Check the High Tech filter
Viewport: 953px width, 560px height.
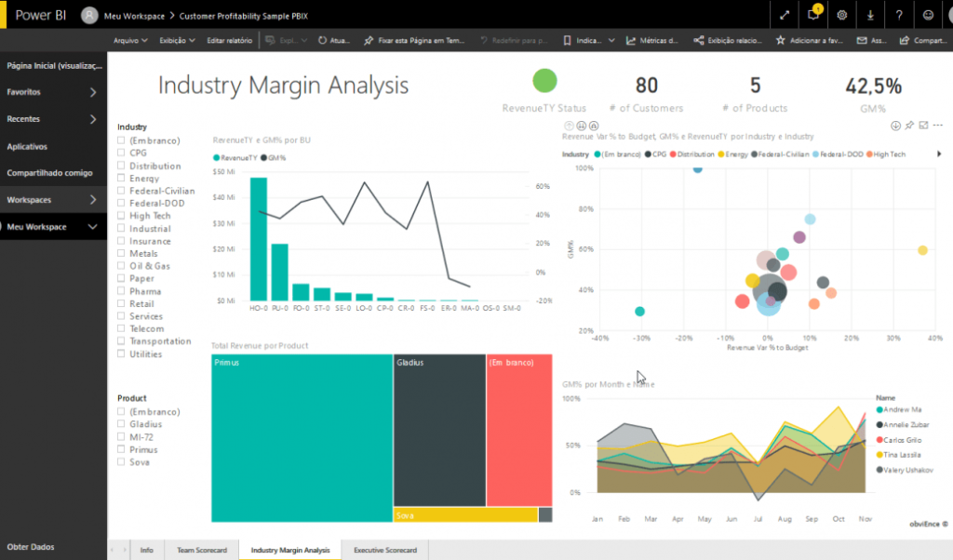[121, 215]
